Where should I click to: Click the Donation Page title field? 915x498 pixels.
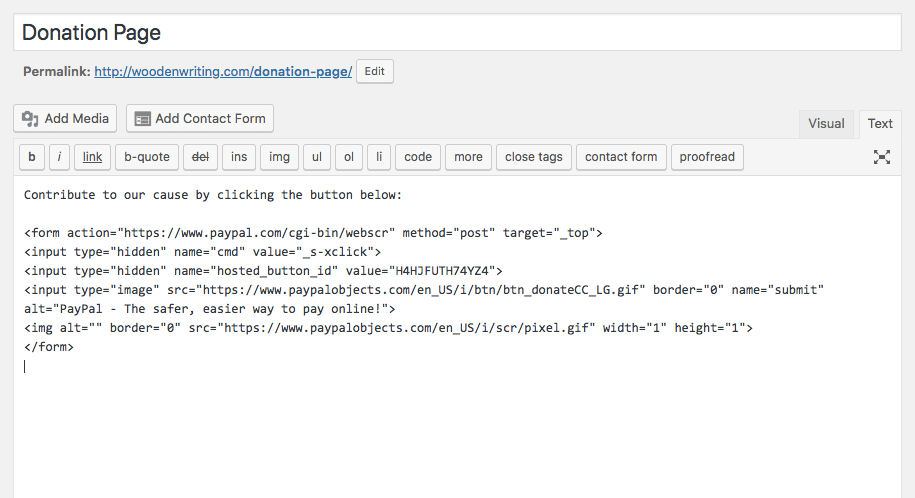[457, 32]
